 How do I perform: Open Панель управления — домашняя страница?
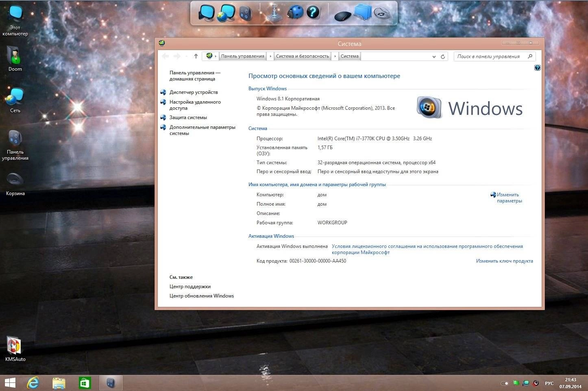[x=195, y=76]
